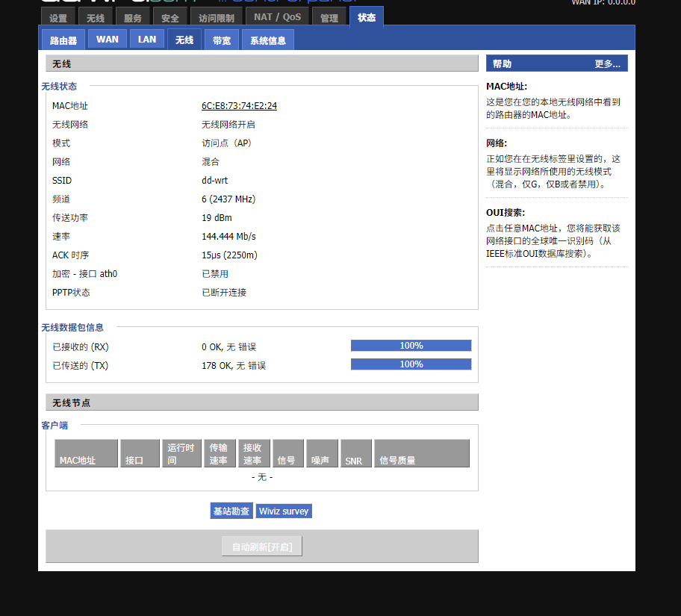The width and height of the screenshot is (681, 616).
Task: Open the 更多... help link
Action: coord(606,63)
